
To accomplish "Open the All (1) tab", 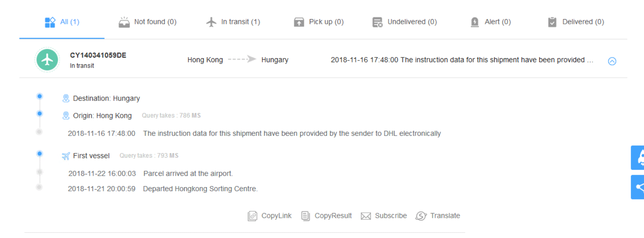I will pos(62,22).
